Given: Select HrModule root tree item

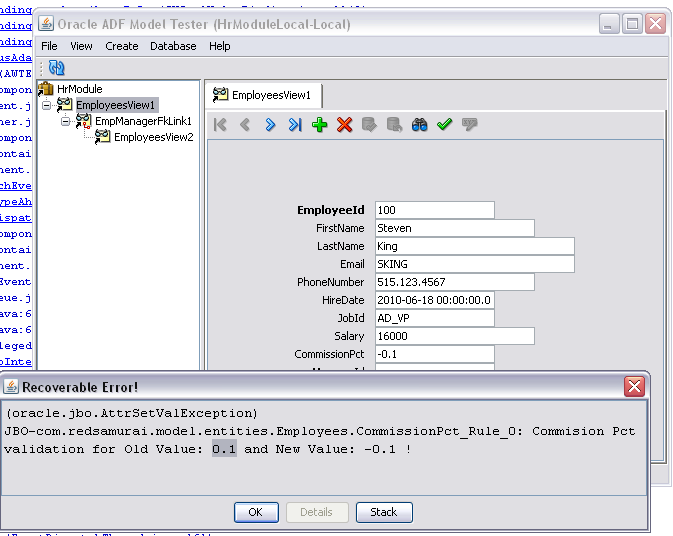Looking at the screenshot, I should (80, 89).
